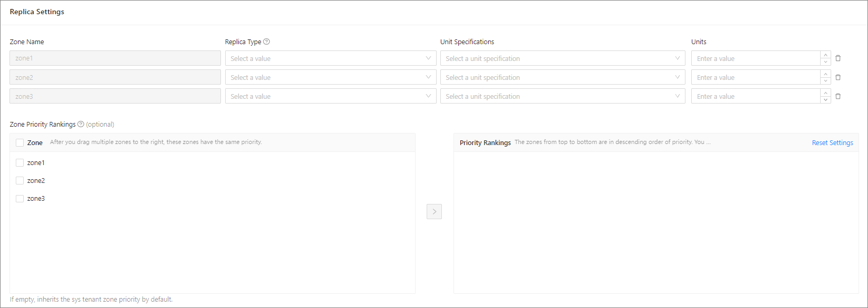Click the Replica Type help icon

267,42
